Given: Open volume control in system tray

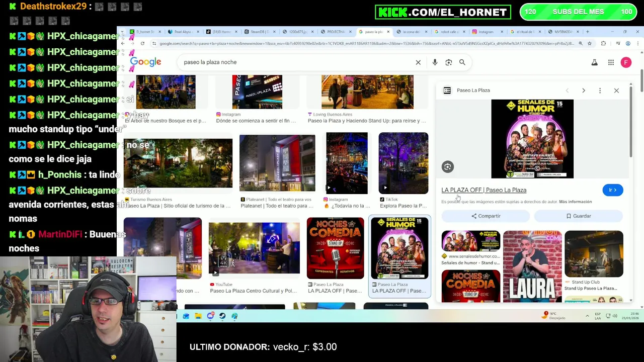Looking at the screenshot, I should click(x=615, y=316).
